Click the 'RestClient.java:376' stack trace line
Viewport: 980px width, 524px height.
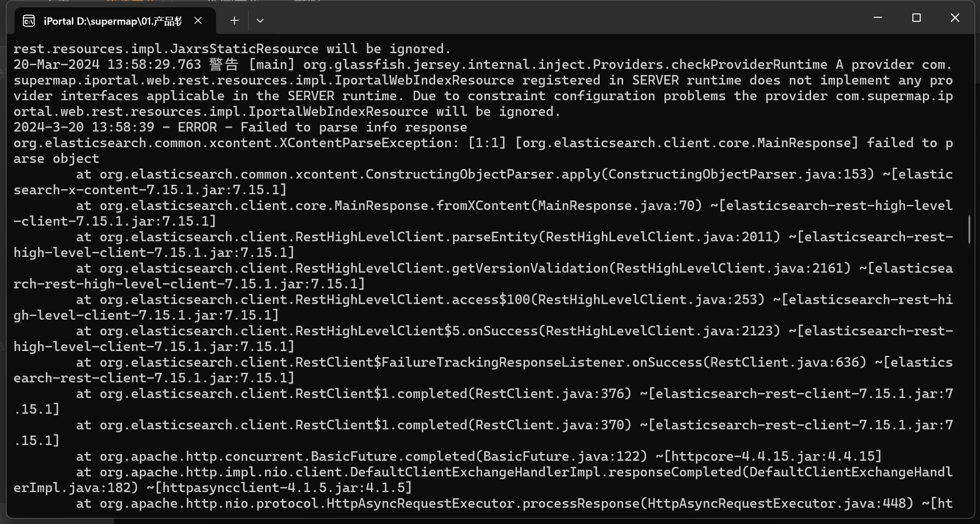pyautogui.click(x=483, y=401)
